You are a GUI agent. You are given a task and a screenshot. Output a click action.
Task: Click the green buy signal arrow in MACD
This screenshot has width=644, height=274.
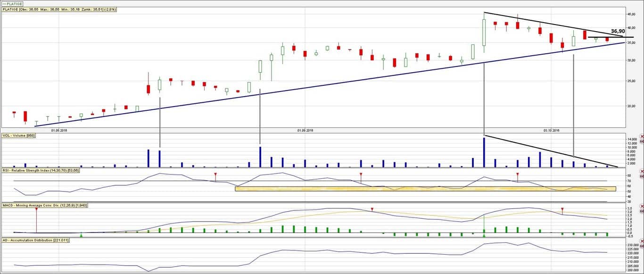(82, 234)
